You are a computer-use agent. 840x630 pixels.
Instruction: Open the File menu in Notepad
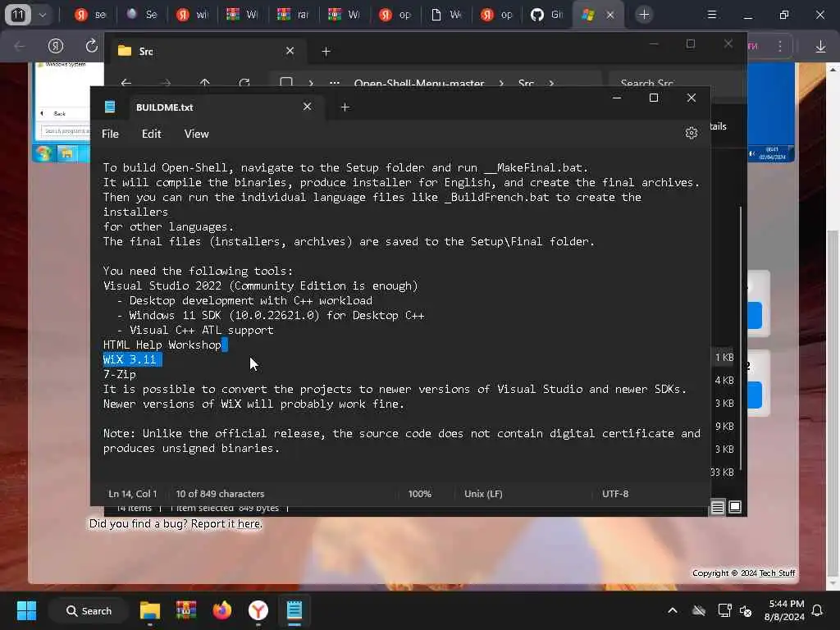110,134
